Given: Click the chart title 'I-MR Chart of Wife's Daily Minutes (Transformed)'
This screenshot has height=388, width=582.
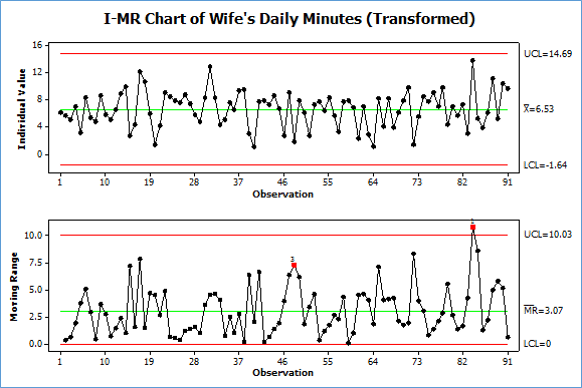Looking at the screenshot, I should [x=289, y=19].
